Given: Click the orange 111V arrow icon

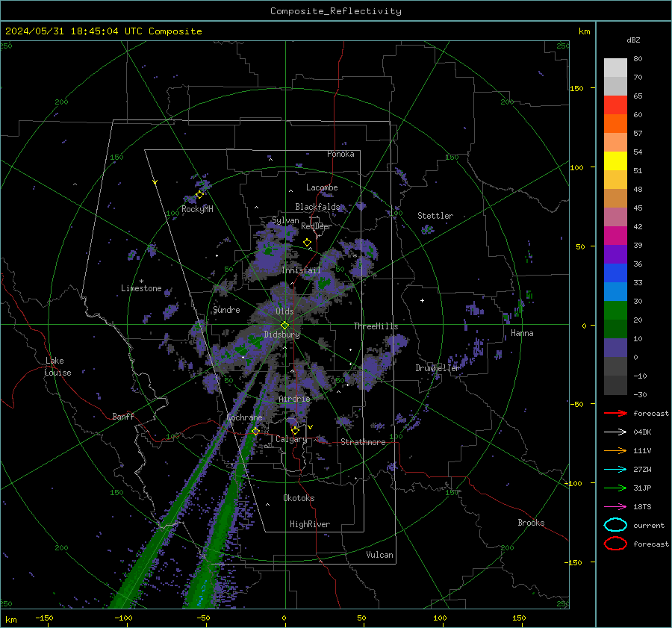Looking at the screenshot, I should click(x=615, y=450).
